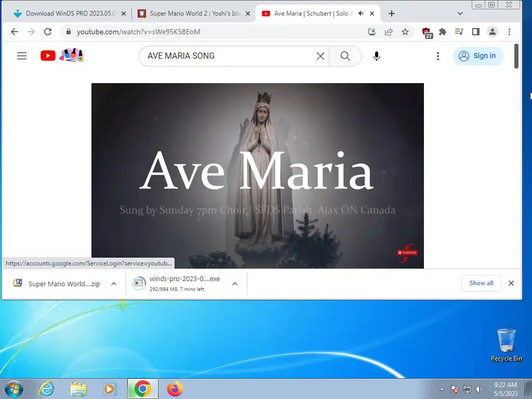Viewport: 532px width, 399px height.
Task: Open the uBlock extension showing 27
Action: [427, 33]
